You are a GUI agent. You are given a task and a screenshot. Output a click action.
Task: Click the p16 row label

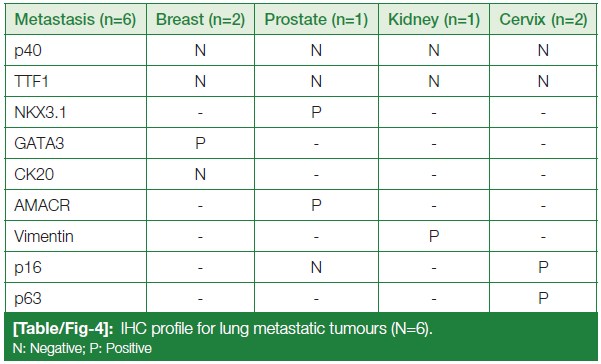pyautogui.click(x=28, y=268)
